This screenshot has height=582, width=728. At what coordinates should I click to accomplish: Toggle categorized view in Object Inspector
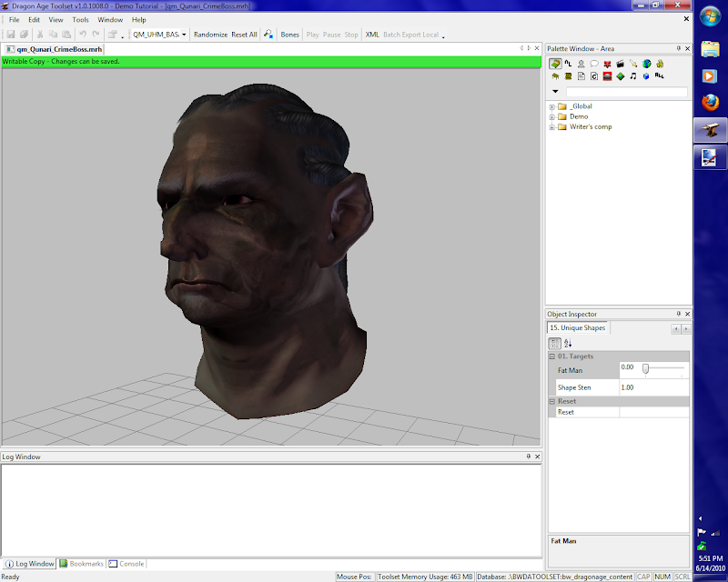554,343
